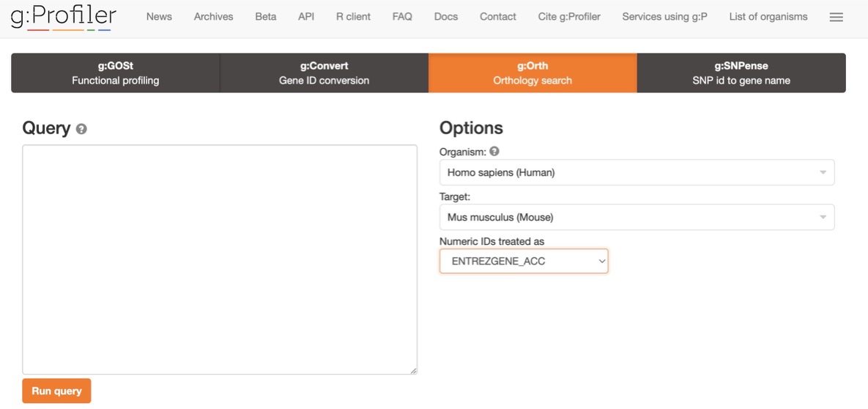The height and width of the screenshot is (409, 868).
Task: Click the 'Query' heading text
Action: click(x=46, y=128)
